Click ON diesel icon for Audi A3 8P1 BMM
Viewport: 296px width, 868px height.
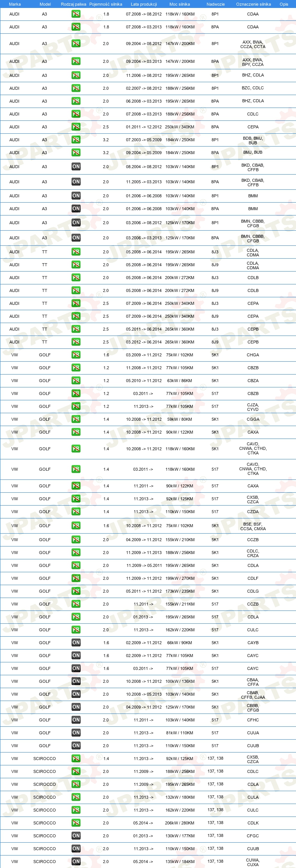tap(76, 196)
